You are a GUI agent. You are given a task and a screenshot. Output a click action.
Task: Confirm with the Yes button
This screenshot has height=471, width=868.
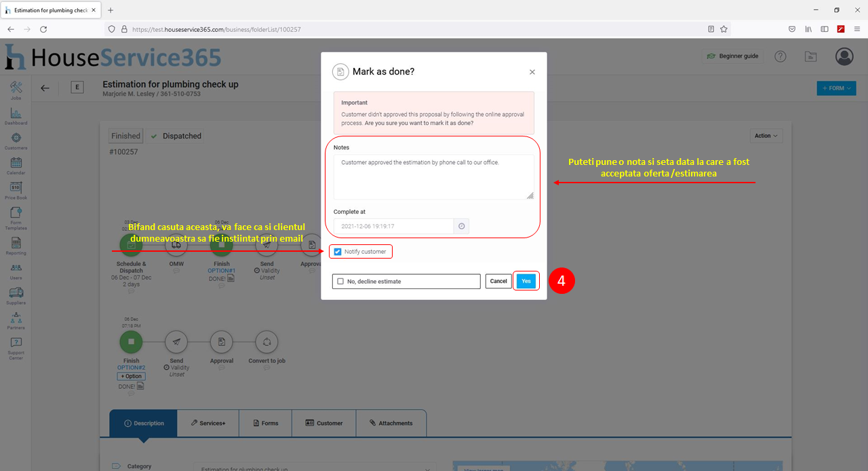[x=526, y=281]
